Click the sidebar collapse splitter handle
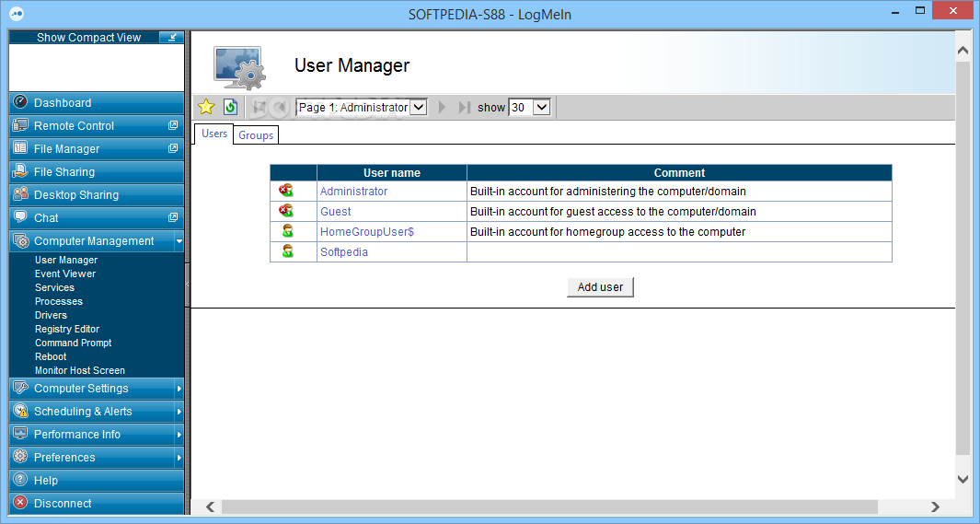 coord(187,285)
